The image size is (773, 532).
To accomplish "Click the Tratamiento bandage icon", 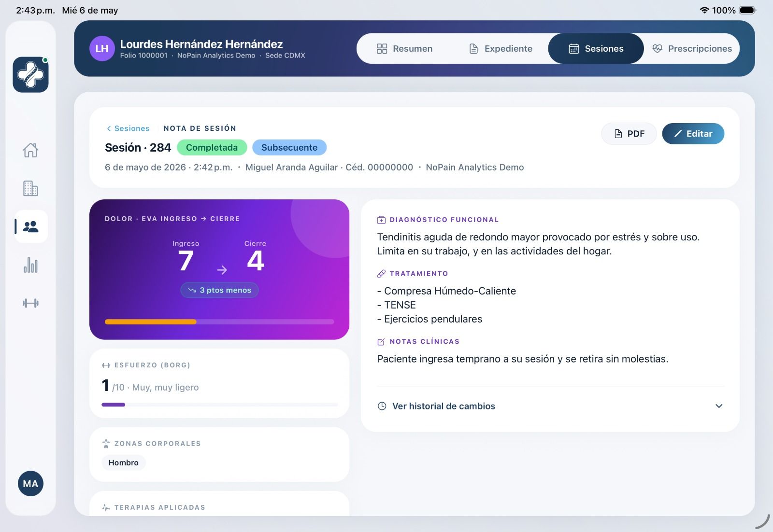I will tap(381, 274).
